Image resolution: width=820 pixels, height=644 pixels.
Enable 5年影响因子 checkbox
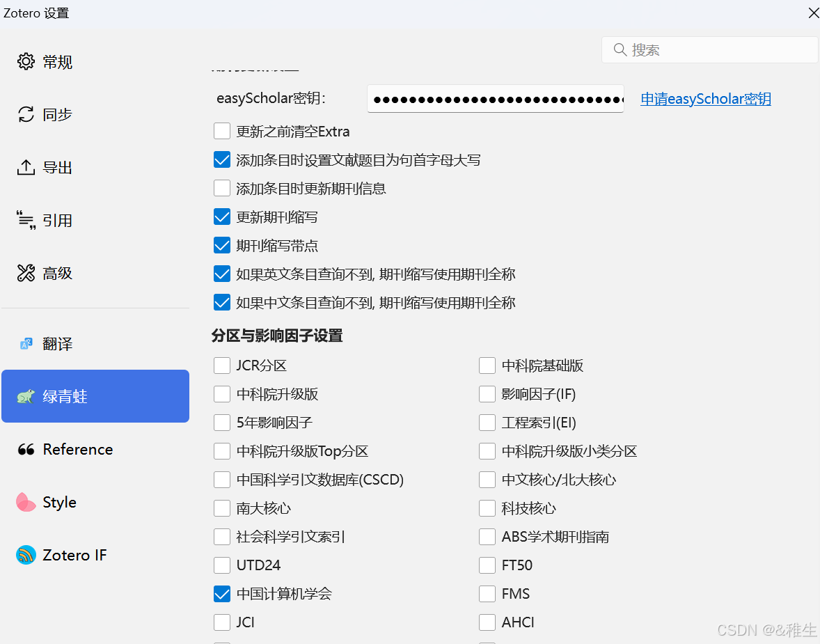tap(222, 422)
